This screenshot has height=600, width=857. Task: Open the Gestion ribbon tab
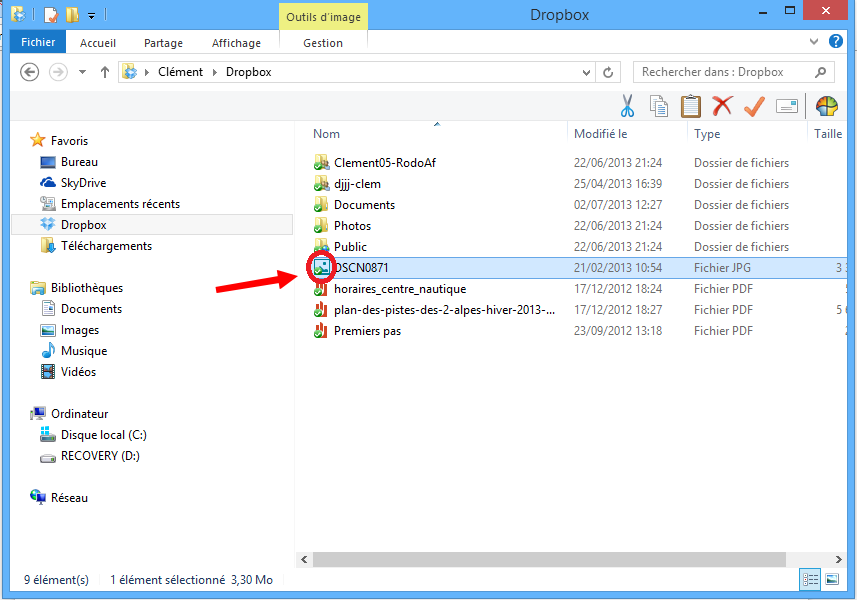323,43
